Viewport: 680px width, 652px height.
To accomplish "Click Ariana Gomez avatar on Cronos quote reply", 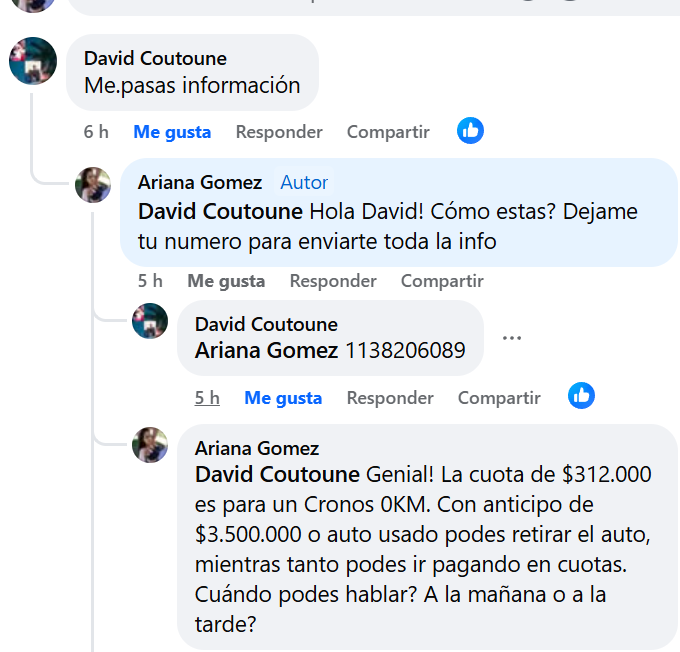I will (x=150, y=445).
